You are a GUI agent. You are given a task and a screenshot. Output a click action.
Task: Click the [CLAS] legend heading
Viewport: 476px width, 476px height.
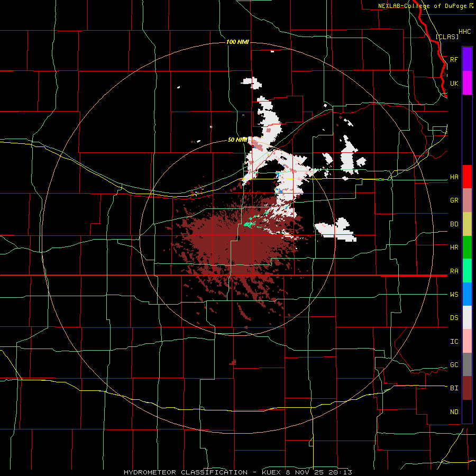click(447, 36)
